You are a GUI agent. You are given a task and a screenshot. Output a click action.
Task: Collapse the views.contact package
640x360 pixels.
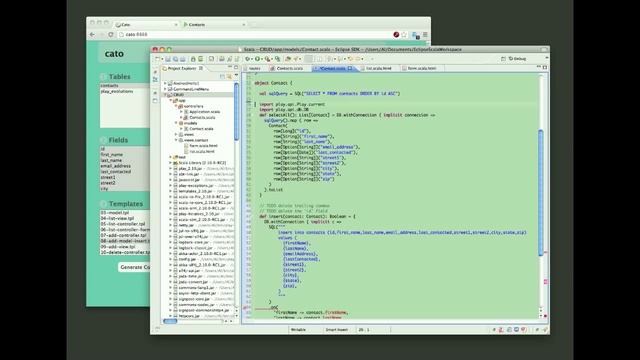[176, 140]
